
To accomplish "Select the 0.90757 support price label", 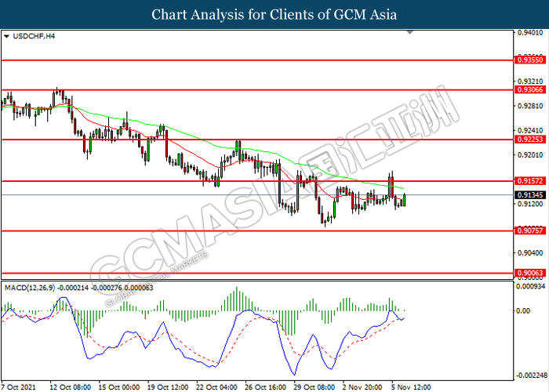I will click(x=530, y=230).
